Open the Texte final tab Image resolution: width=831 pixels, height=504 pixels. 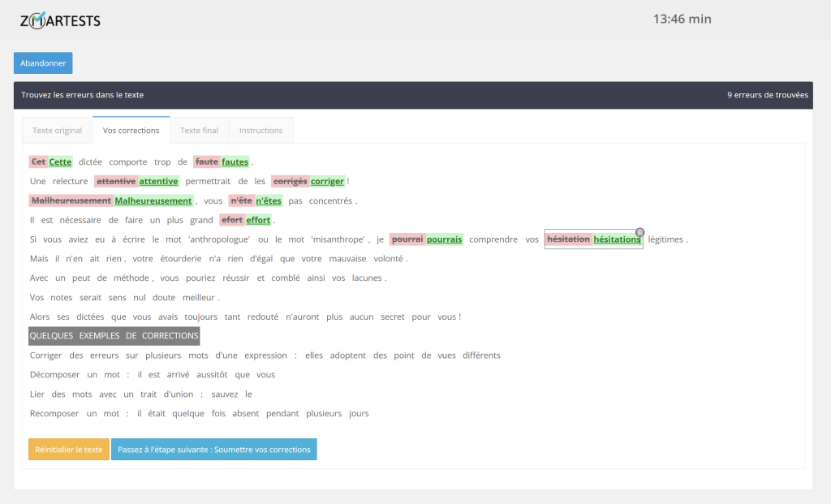pyautogui.click(x=199, y=131)
